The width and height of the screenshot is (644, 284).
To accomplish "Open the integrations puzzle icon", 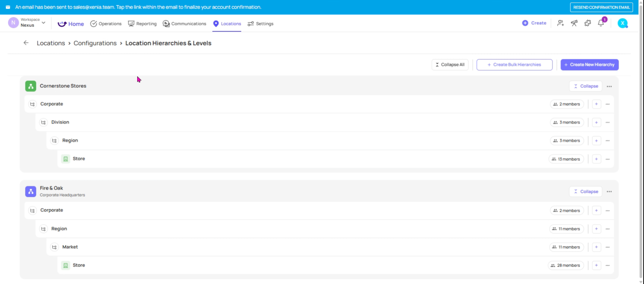I will 588,23.
